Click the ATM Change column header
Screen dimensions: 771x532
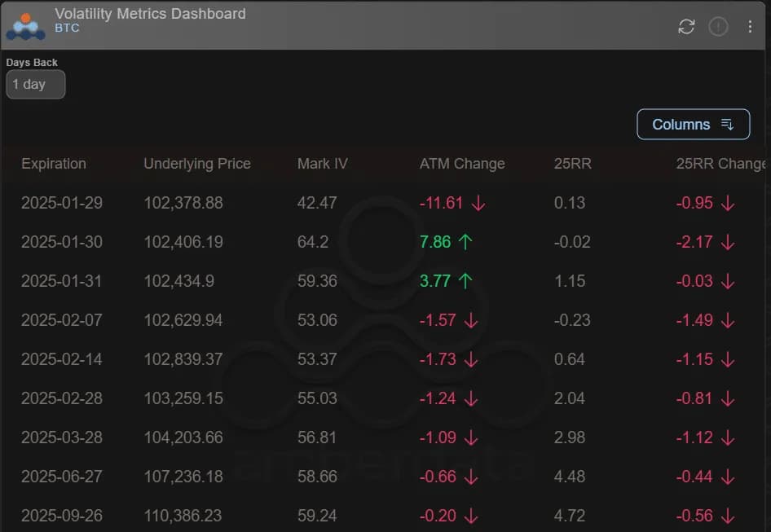[x=462, y=164]
